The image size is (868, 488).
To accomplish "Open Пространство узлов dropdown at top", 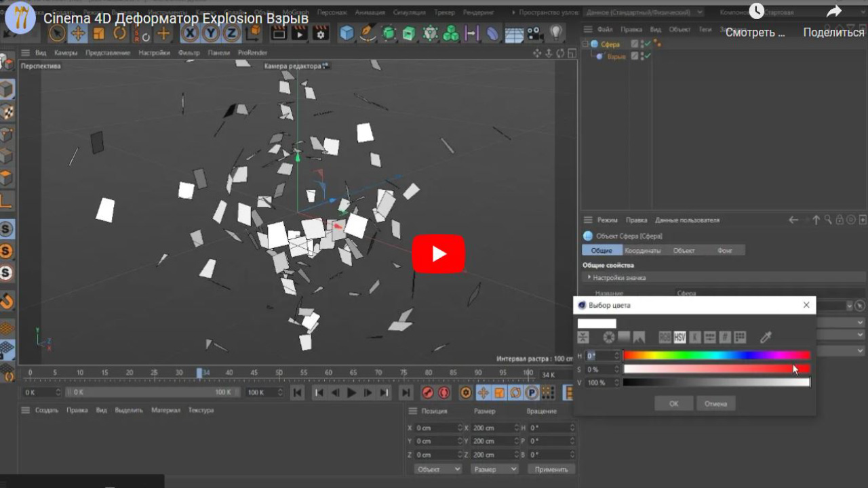I will click(644, 12).
